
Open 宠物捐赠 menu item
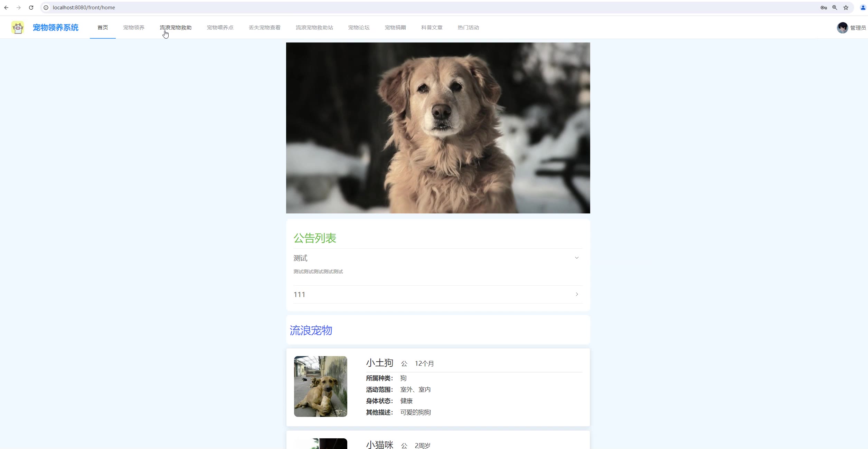click(x=395, y=28)
